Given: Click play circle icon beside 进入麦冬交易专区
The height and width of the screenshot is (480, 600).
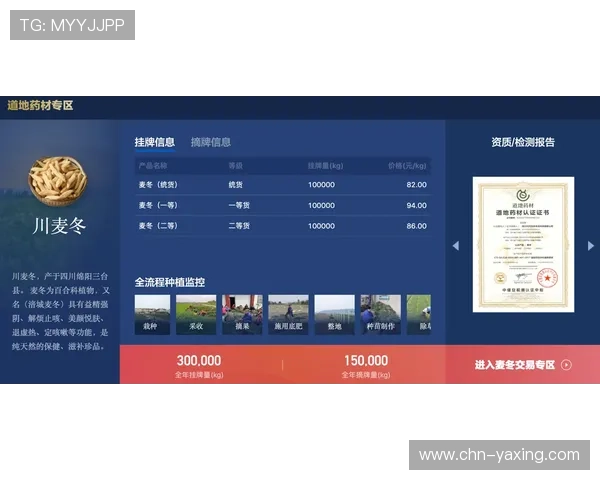Looking at the screenshot, I should [566, 365].
